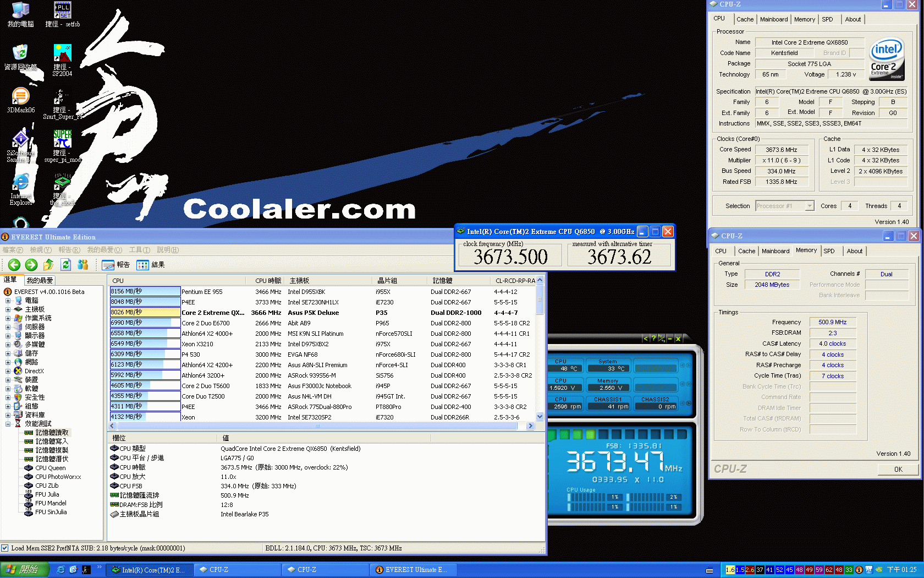
Task: Expand the 安全性 tree node
Action: pyautogui.click(x=8, y=397)
